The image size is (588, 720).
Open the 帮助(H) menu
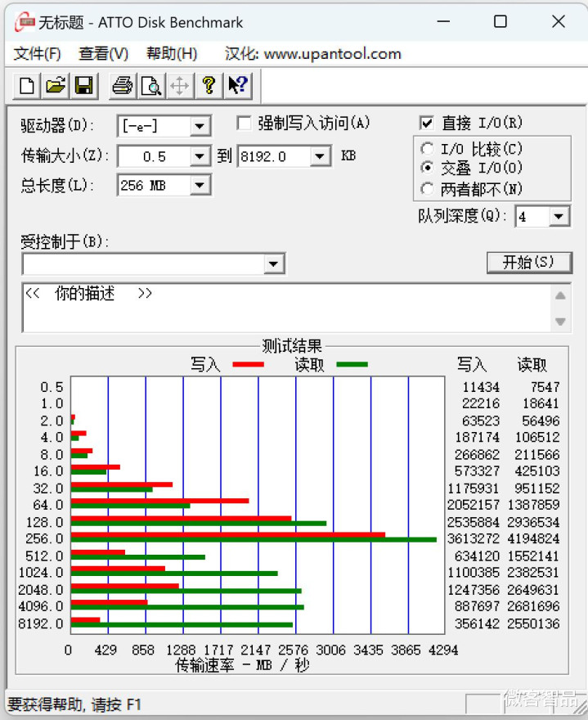coord(172,54)
